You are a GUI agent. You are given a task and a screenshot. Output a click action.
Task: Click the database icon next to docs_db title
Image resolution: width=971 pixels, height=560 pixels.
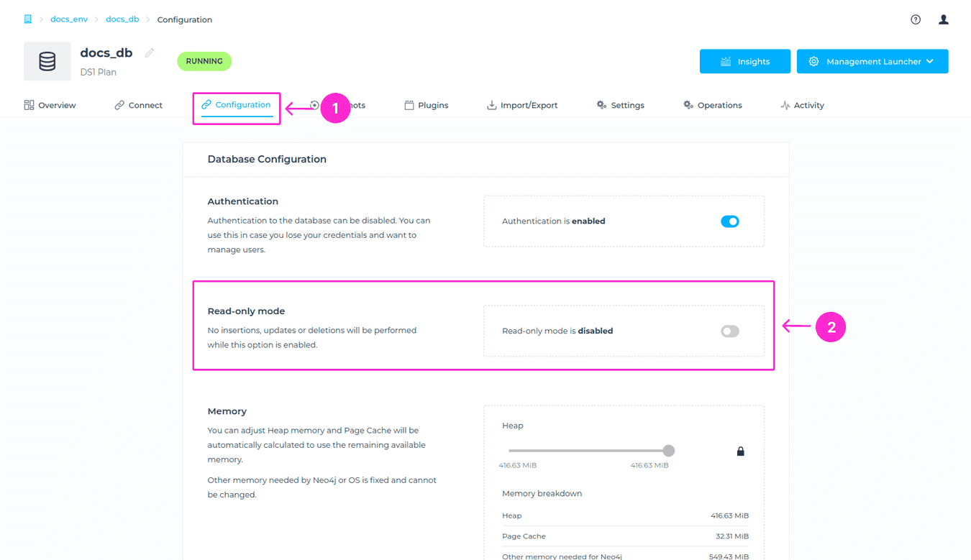click(x=47, y=61)
